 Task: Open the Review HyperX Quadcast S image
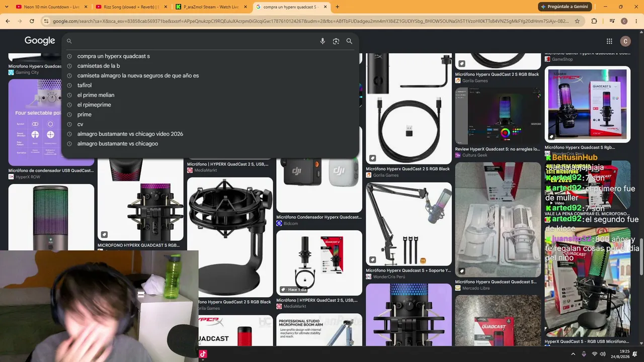click(498, 116)
